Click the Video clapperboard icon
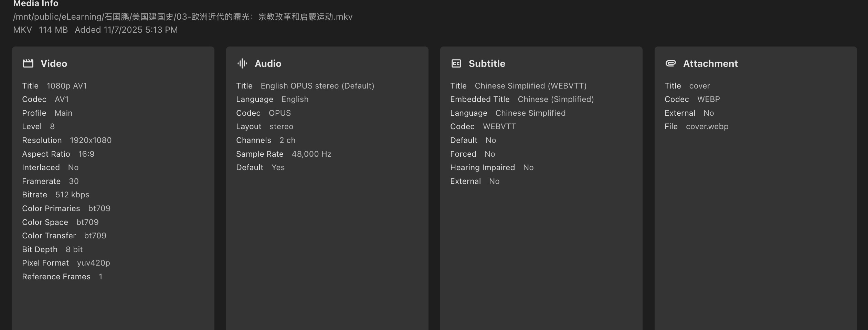The image size is (868, 330). (28, 63)
